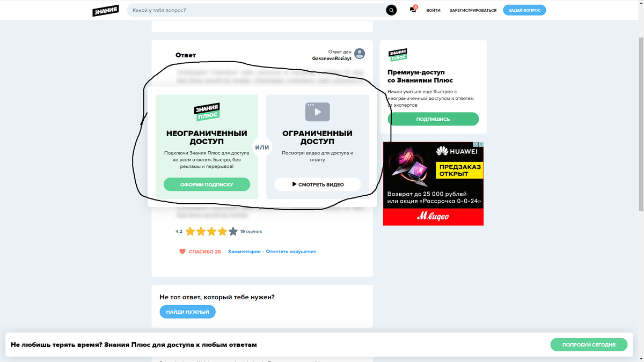Rate the answer with the first star
Viewport: 644px width, 362px height.
point(190,232)
